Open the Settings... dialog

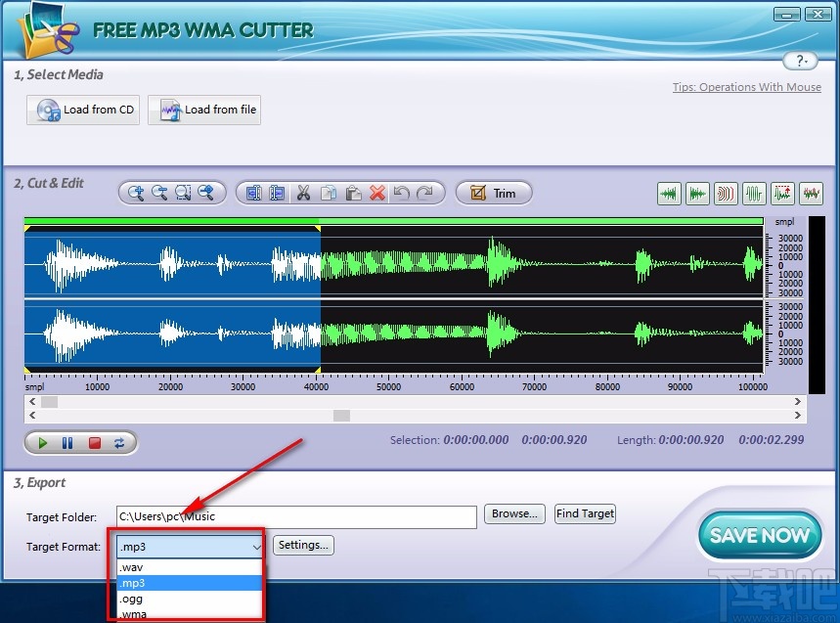click(304, 545)
